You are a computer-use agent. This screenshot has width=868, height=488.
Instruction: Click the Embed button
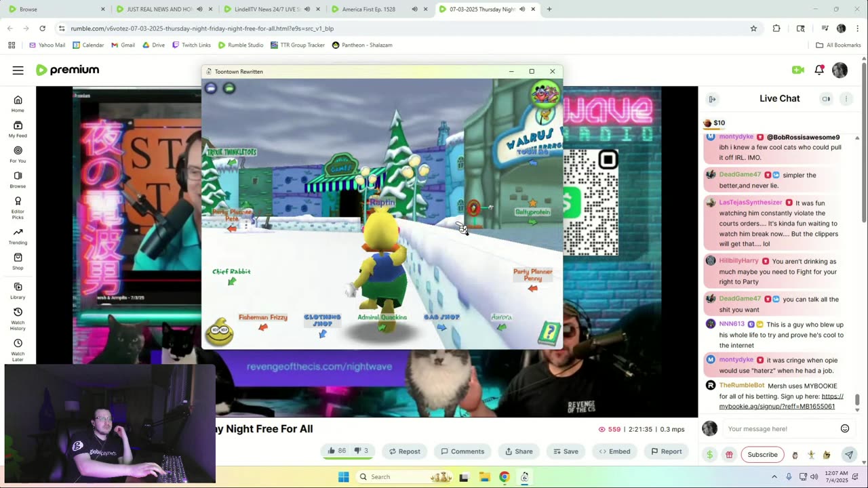coord(614,451)
